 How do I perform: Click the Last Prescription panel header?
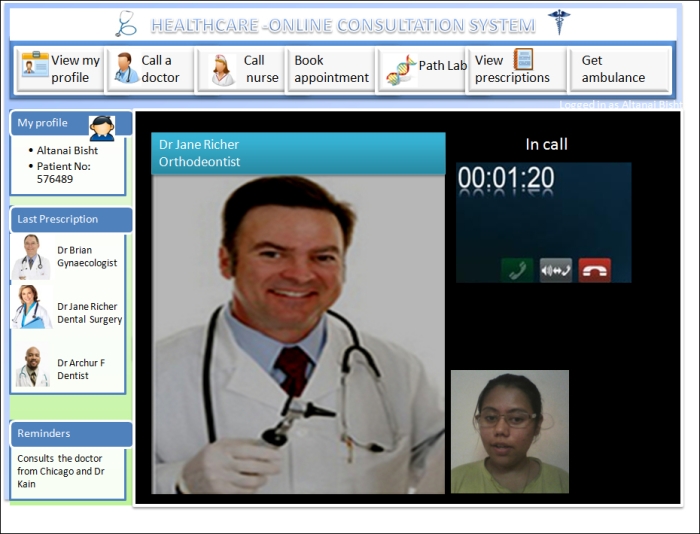[x=71, y=220]
